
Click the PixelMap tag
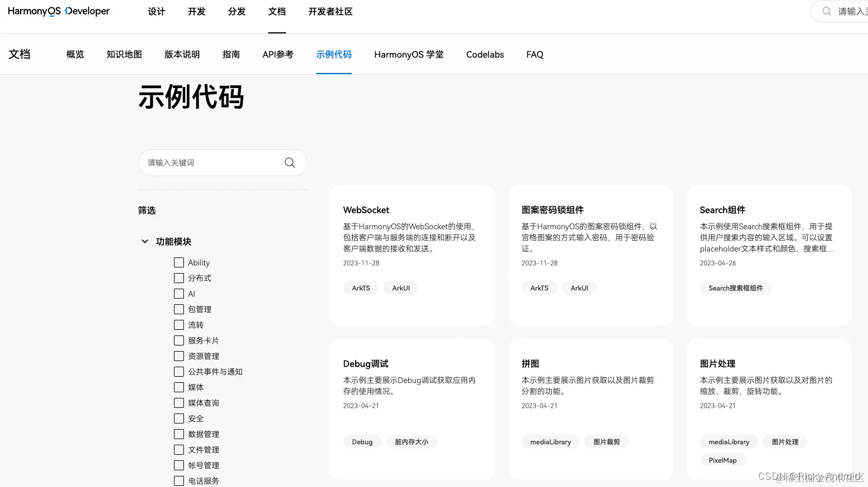point(722,460)
